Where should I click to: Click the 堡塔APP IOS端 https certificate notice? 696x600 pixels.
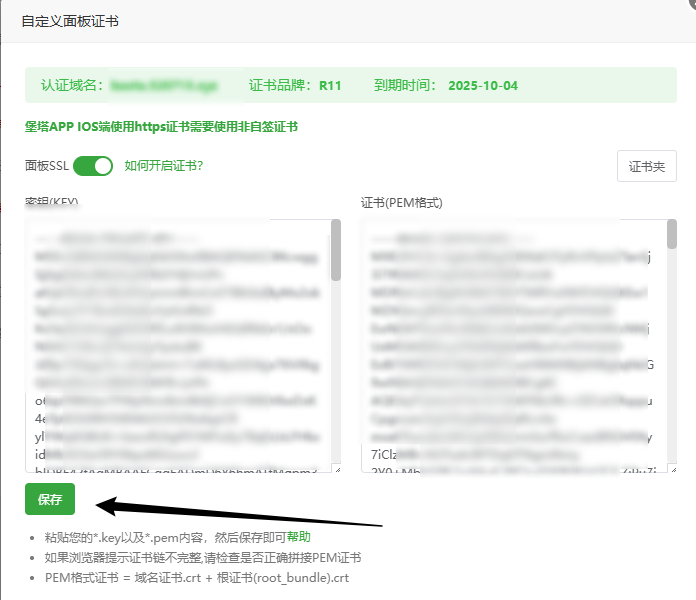(161, 127)
